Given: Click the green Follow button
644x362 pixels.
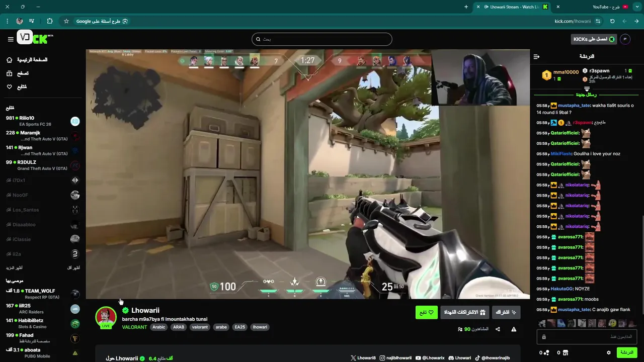Looking at the screenshot, I should [x=427, y=312].
